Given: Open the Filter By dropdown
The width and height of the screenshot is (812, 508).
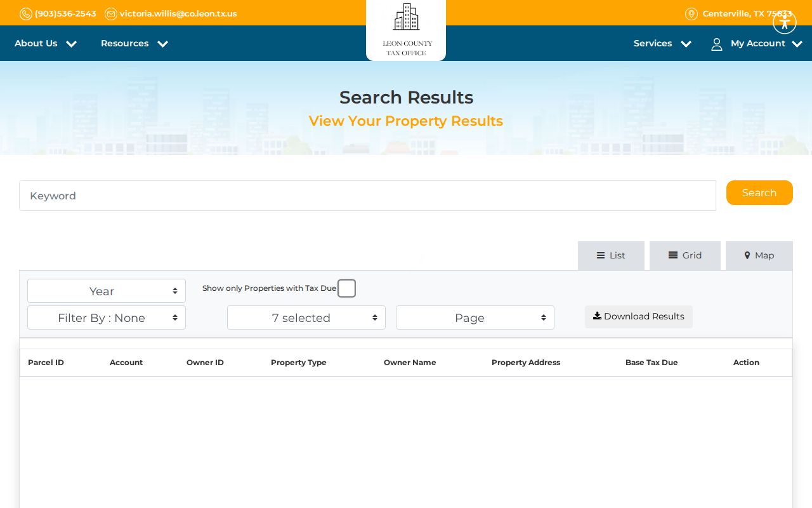Looking at the screenshot, I should 107,317.
